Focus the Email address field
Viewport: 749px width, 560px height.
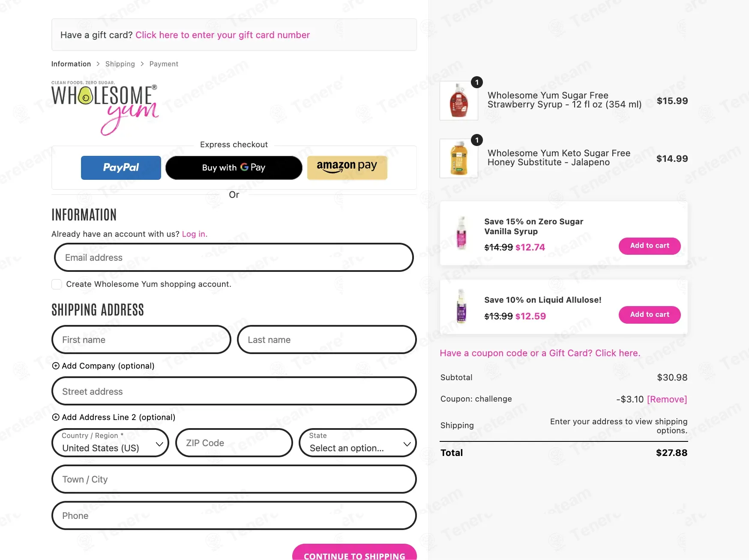(234, 257)
